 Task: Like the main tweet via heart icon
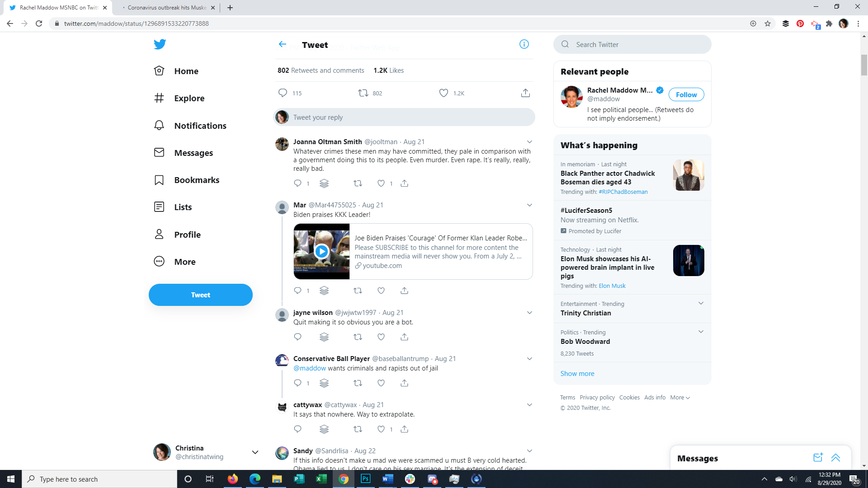443,93
